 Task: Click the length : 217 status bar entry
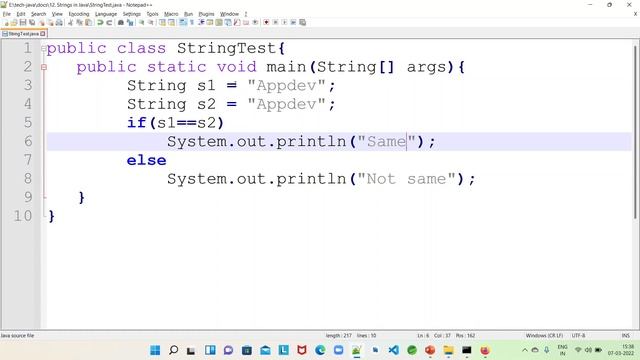click(339, 336)
